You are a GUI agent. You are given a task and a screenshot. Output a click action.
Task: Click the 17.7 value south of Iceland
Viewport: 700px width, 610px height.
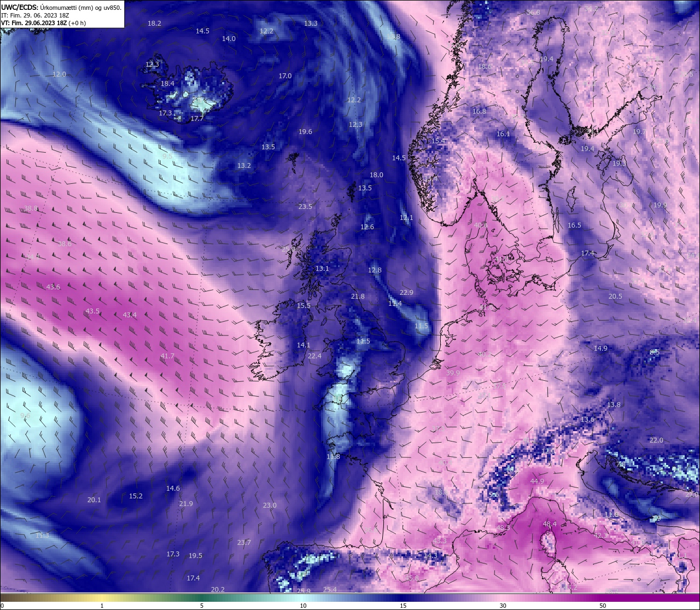[x=197, y=119]
